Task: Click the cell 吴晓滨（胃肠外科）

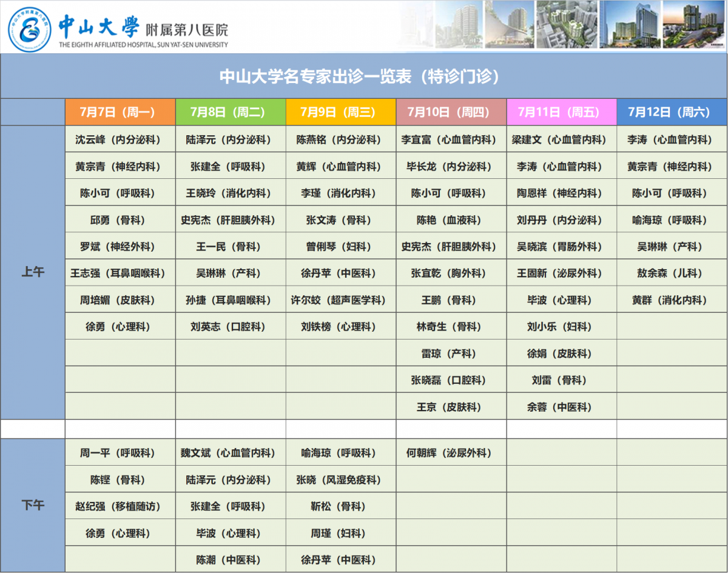Action: (562, 246)
